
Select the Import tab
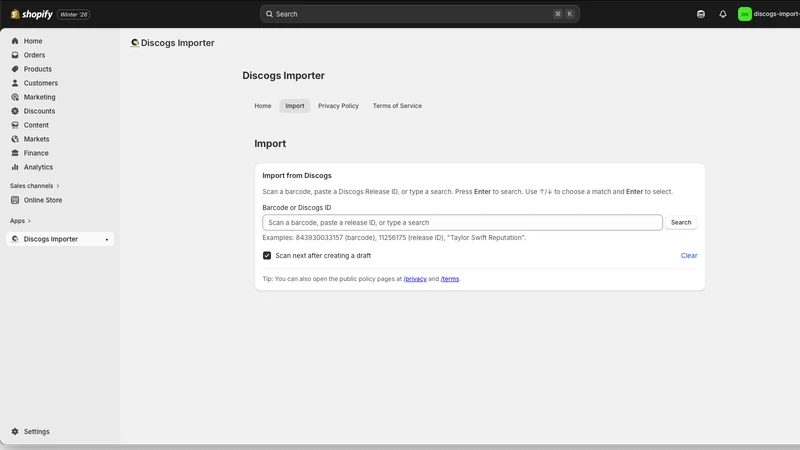(x=294, y=106)
